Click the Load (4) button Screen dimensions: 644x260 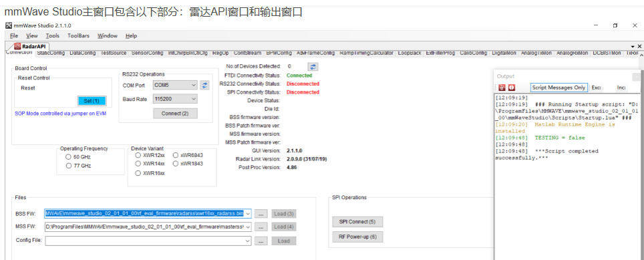[x=284, y=227]
